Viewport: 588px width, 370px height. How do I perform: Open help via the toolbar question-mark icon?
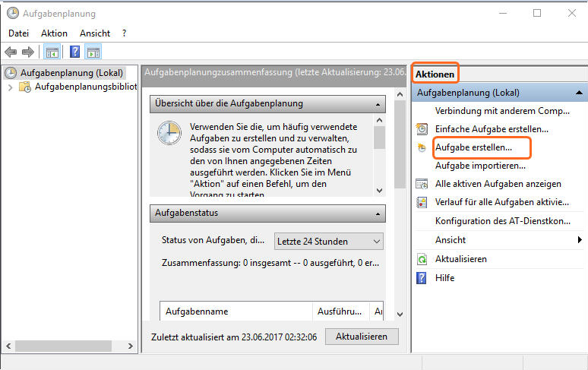(74, 52)
